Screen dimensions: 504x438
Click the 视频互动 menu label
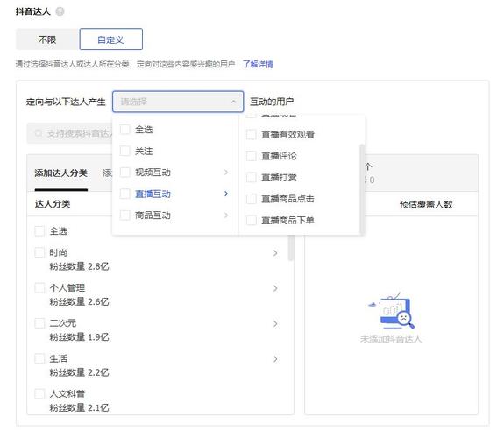click(x=153, y=173)
